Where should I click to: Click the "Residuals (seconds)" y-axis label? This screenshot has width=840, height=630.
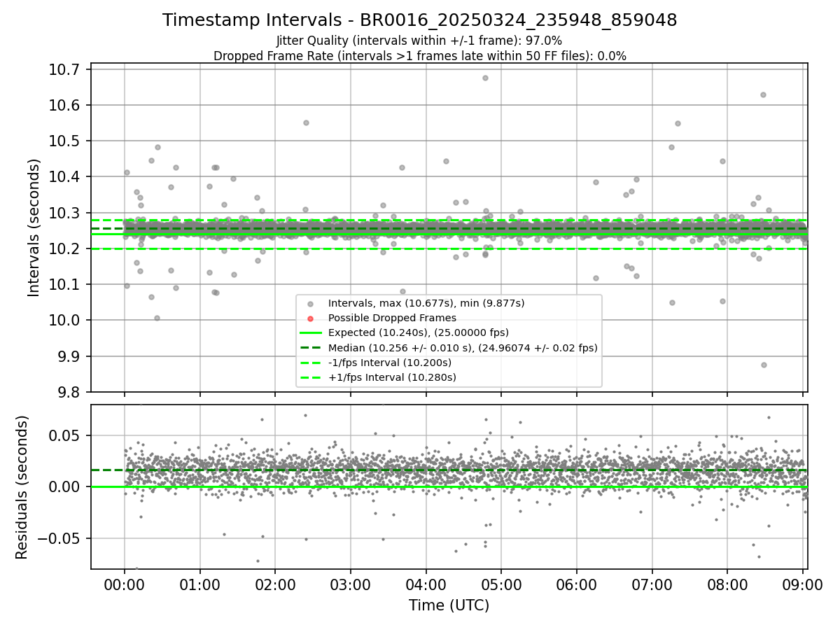(x=22, y=487)
